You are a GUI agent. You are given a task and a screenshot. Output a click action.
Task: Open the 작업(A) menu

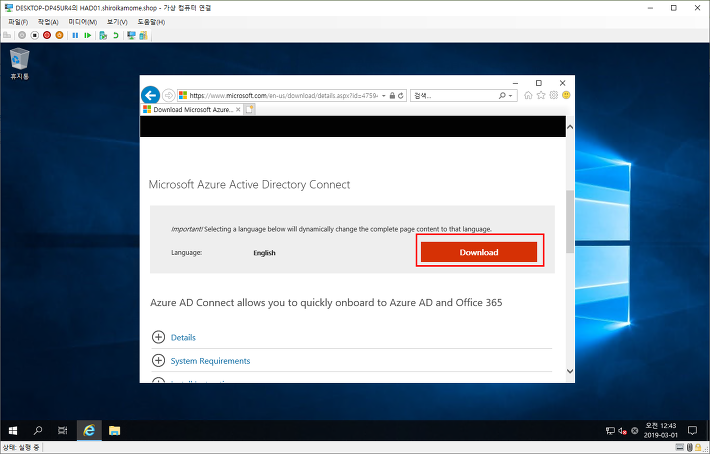[x=48, y=22]
